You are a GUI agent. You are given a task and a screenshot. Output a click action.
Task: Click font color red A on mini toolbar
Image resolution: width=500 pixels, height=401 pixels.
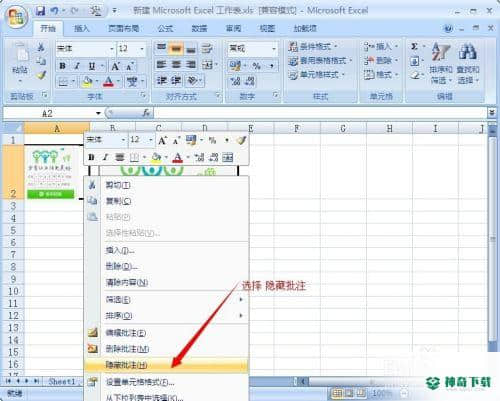pyautogui.click(x=178, y=157)
